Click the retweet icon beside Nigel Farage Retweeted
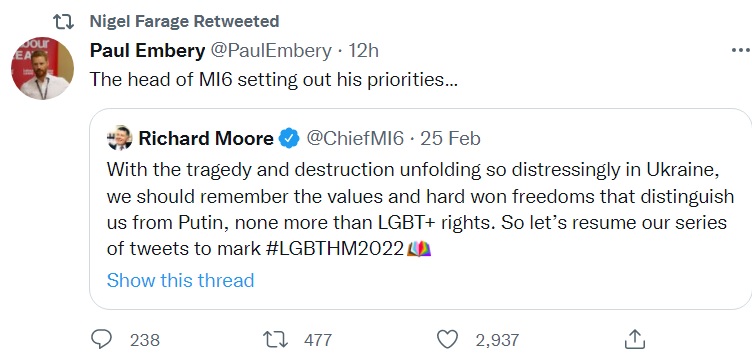The width and height of the screenshot is (752, 364). 63,21
